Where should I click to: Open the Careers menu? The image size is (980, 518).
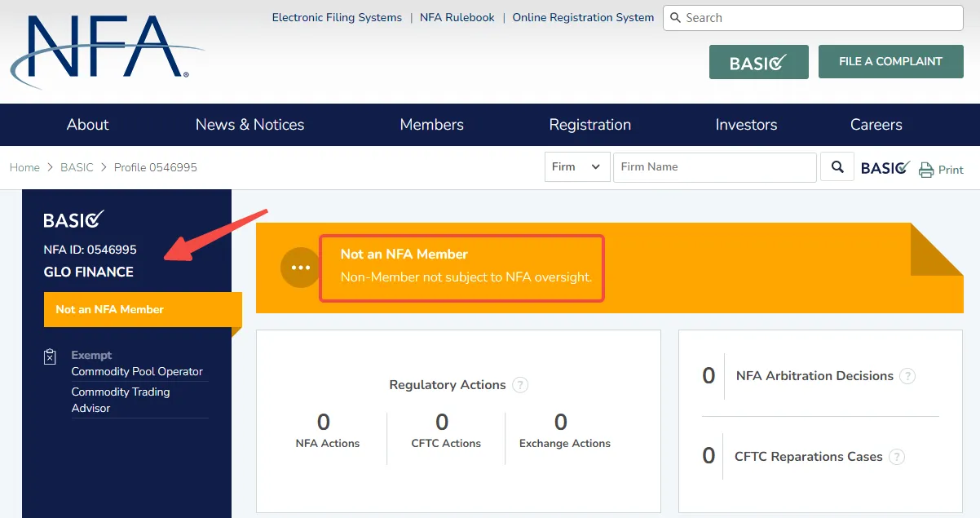coord(876,125)
